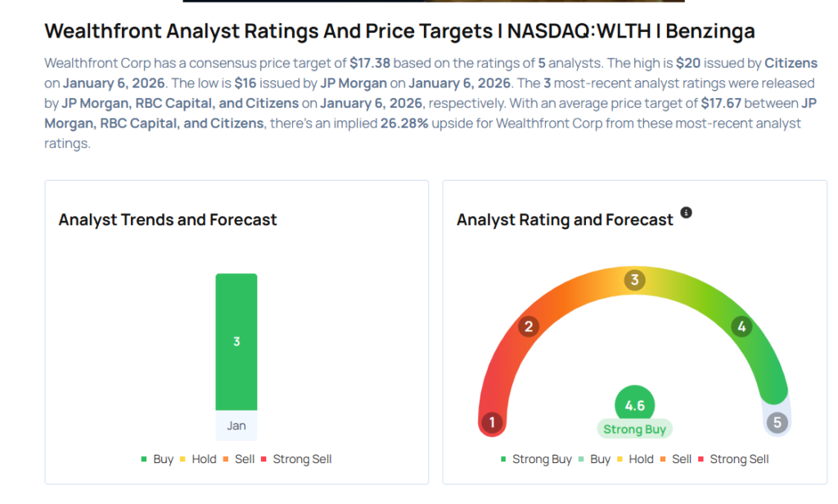Image resolution: width=838 pixels, height=504 pixels.
Task: Click gauge marker number 4
Action: click(741, 327)
